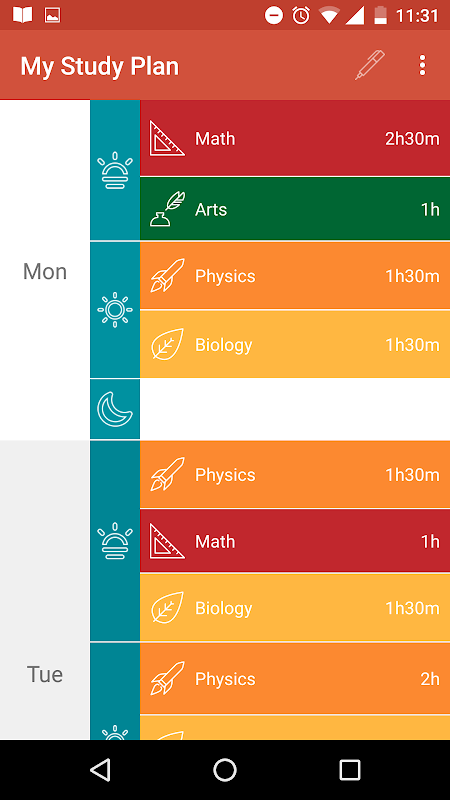Image resolution: width=450 pixels, height=800 pixels.
Task: Click the ink quill icon for Arts
Action: point(167,209)
